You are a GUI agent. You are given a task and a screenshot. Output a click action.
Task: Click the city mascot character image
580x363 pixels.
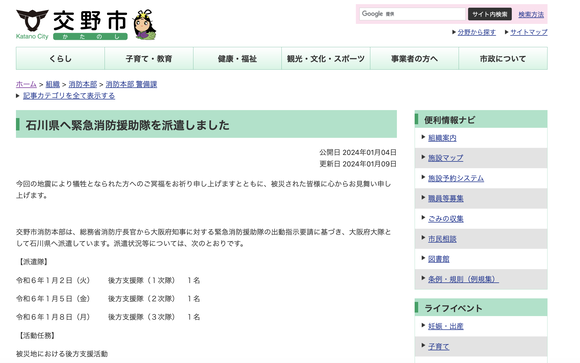point(145,25)
